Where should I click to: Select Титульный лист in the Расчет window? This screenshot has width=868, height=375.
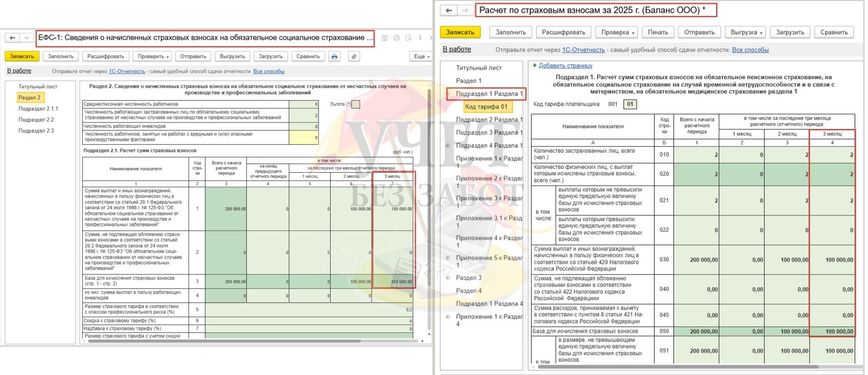coord(478,68)
